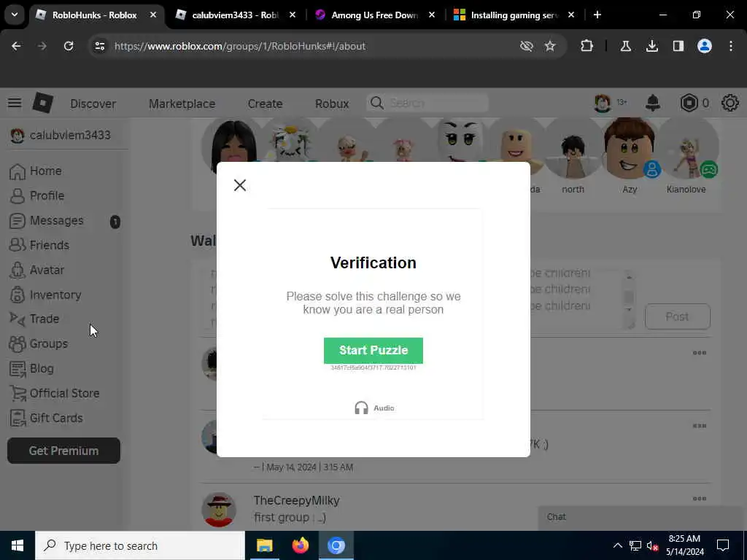Open Groups in sidebar
The width and height of the screenshot is (747, 560).
tap(39, 343)
